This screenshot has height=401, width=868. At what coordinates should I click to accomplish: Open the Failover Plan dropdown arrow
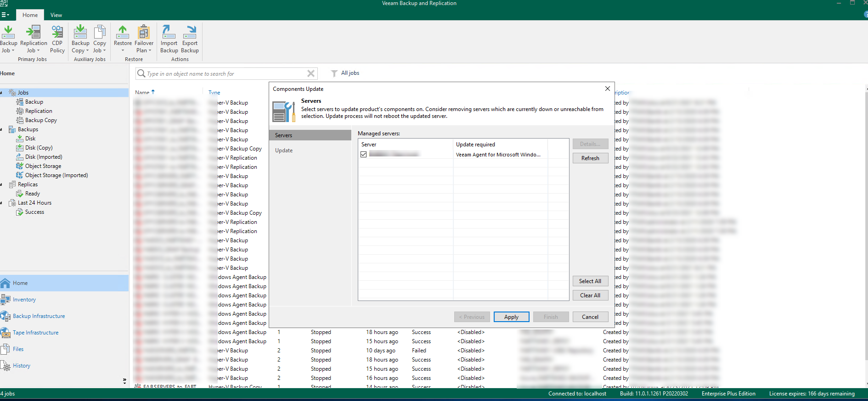(150, 50)
